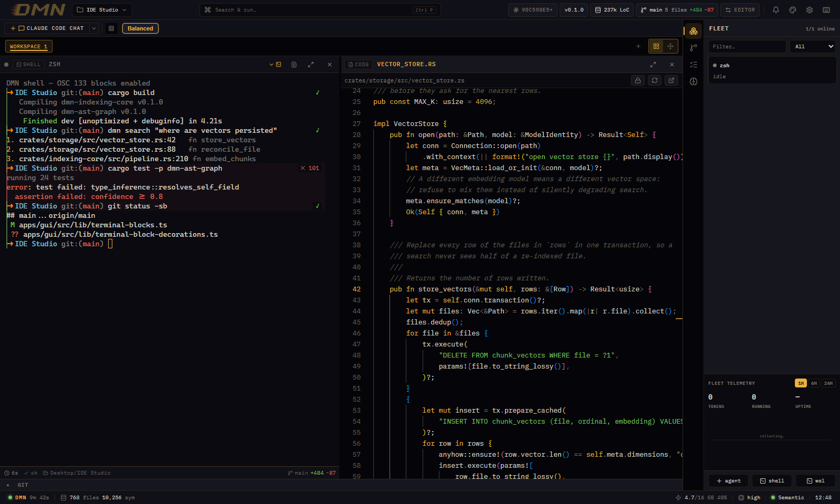Open the notifications bell

[776, 10]
